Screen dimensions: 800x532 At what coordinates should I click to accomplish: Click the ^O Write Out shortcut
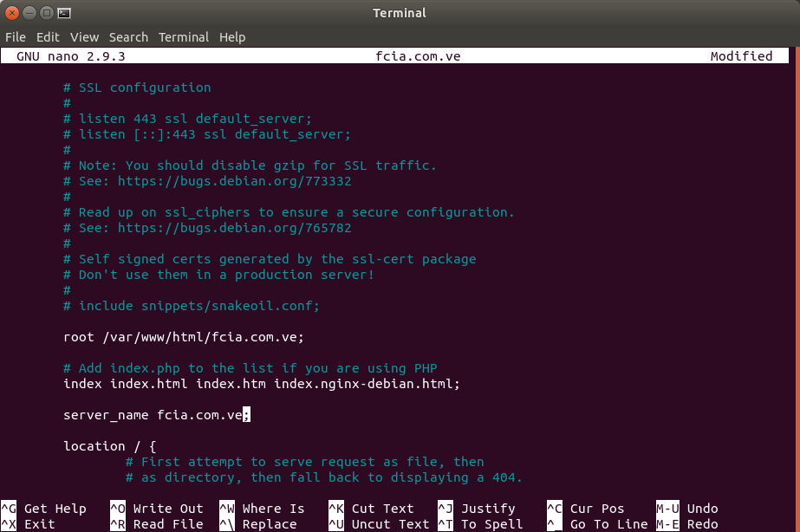tap(156, 509)
